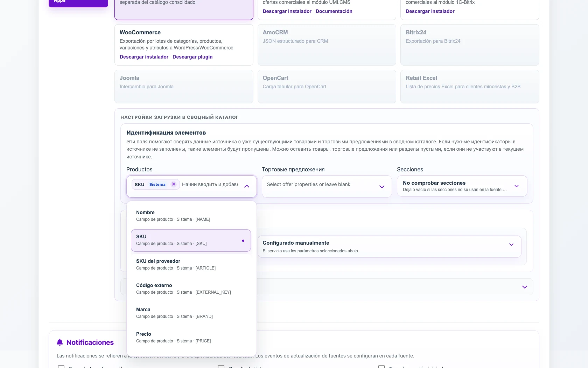Click the Productos field label
Viewport: 588px width, 368px height.
(139, 169)
